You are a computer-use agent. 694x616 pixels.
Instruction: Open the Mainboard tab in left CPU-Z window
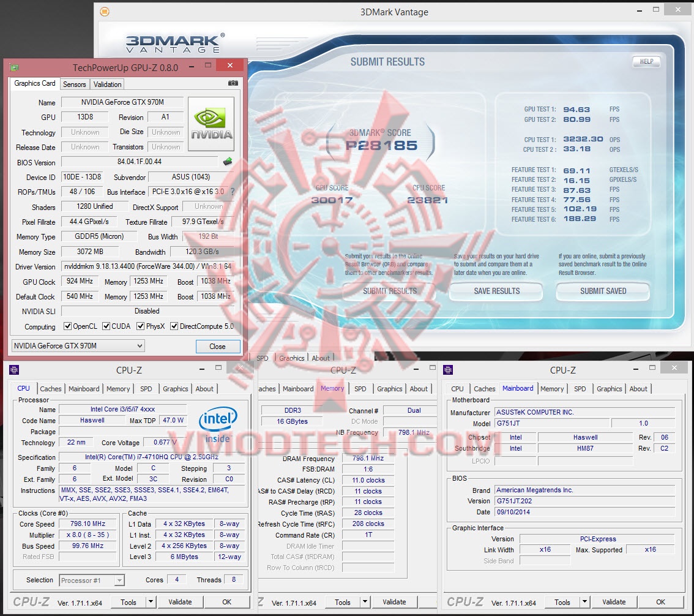click(x=84, y=388)
